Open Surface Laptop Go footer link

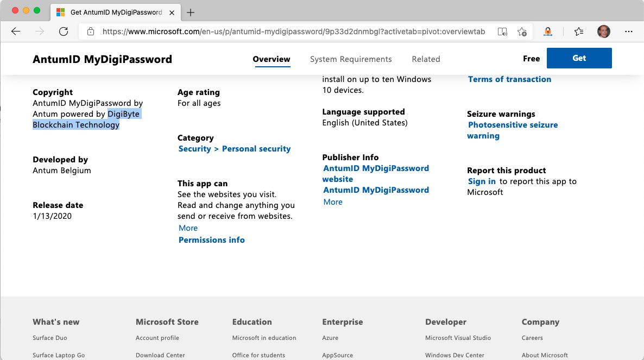[x=59, y=355]
